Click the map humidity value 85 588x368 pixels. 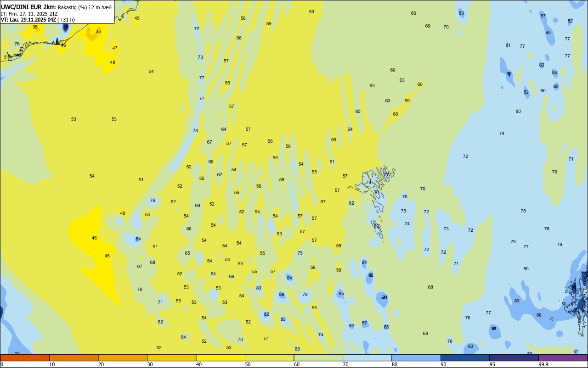click(341, 294)
